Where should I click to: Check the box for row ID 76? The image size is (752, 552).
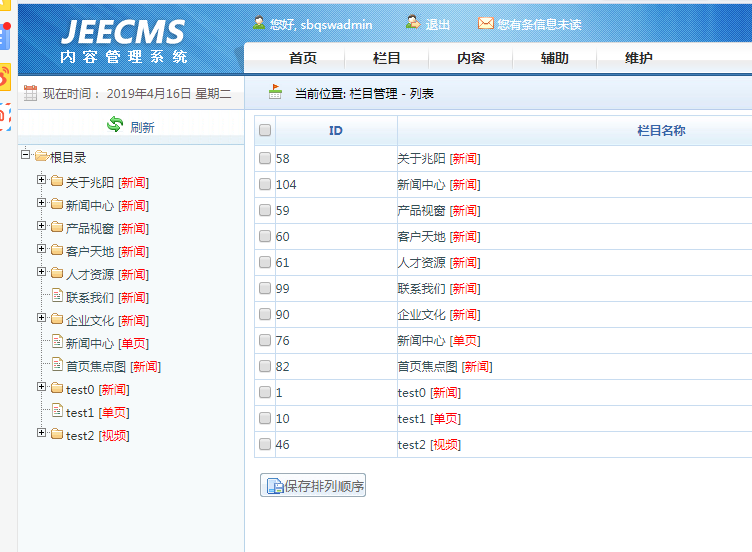(265, 340)
